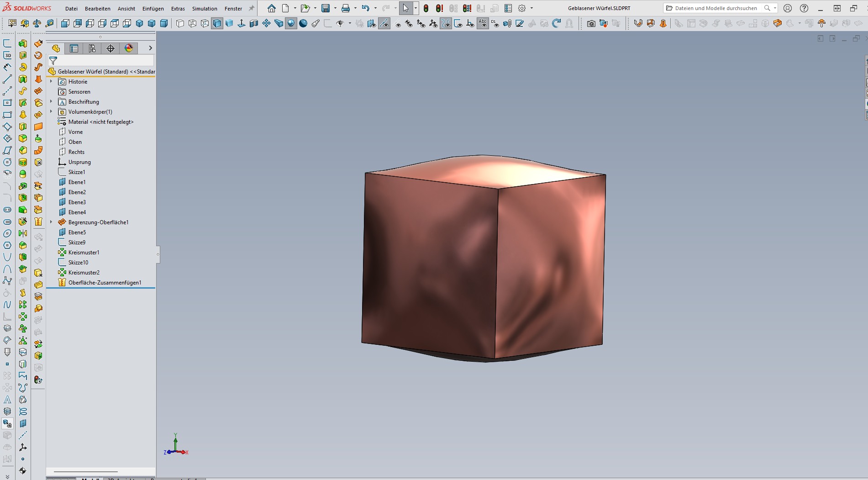The height and width of the screenshot is (480, 868).
Task: Toggle annotation visibility (Abc eye icon)
Action: 483,23
